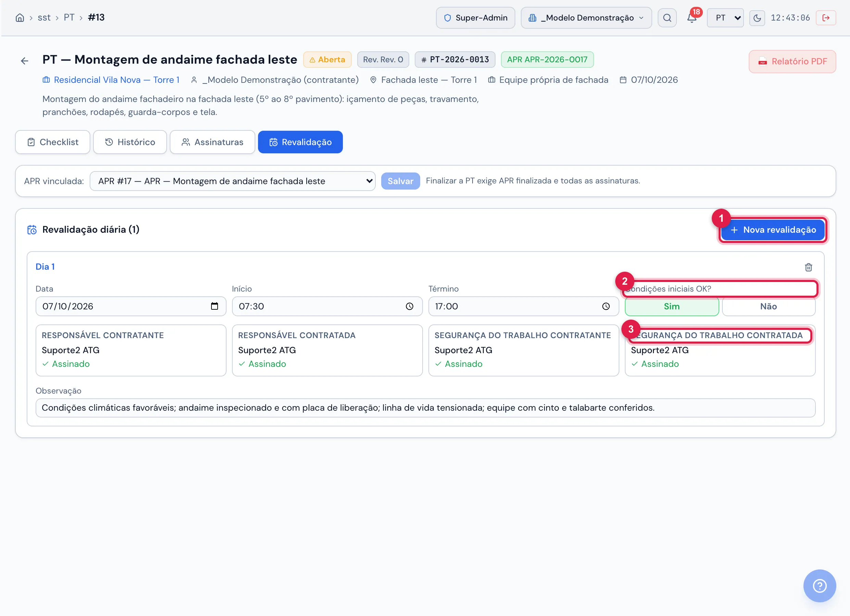Switch to the Assinaturas tab

[212, 142]
